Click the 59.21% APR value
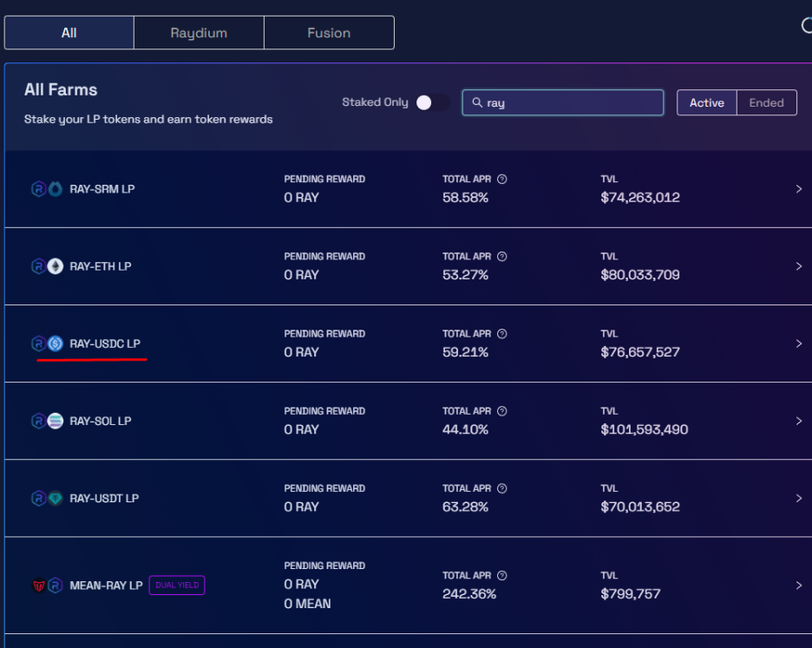The image size is (812, 648). click(x=465, y=352)
